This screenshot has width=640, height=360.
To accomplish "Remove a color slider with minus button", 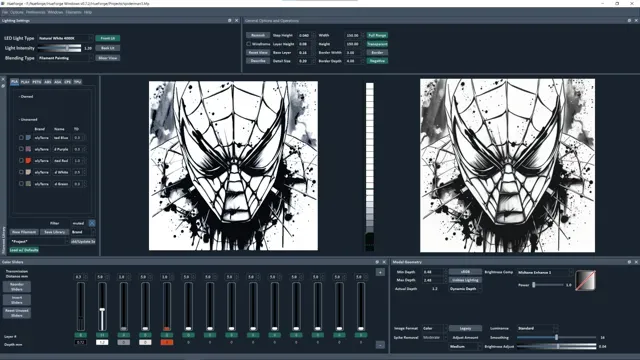I will [x=380, y=345].
